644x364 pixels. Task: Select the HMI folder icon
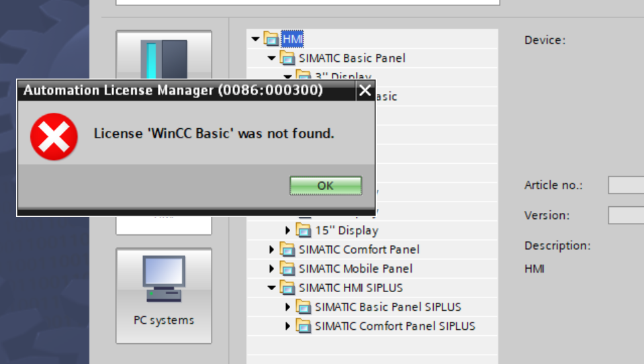271,39
